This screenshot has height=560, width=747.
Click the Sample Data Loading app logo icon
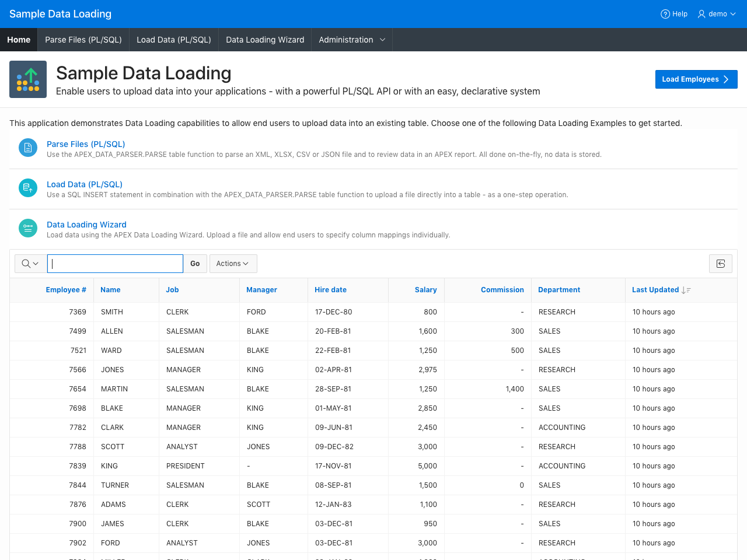point(28,79)
